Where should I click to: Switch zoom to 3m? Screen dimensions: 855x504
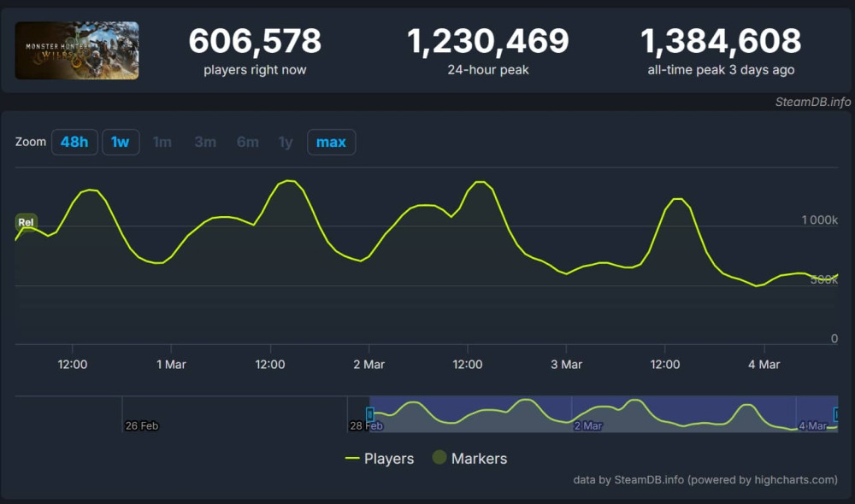click(x=205, y=142)
